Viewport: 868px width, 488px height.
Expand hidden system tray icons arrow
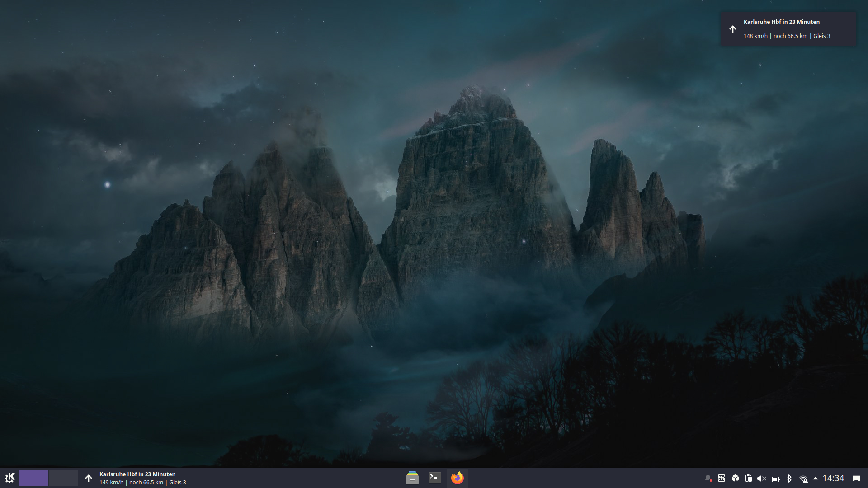click(816, 478)
